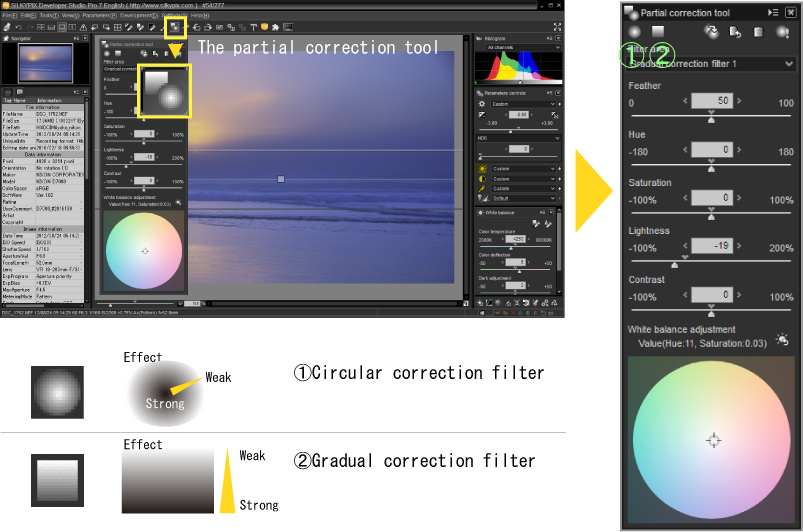Open the Parameters menu
This screenshot has width=803, height=532.
(x=100, y=16)
